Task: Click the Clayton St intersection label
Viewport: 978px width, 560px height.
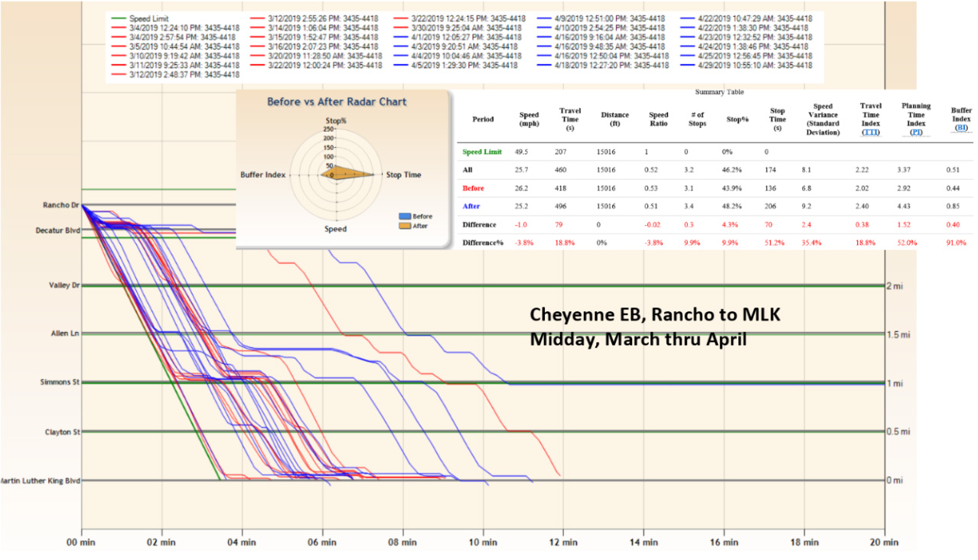Action: tap(62, 432)
